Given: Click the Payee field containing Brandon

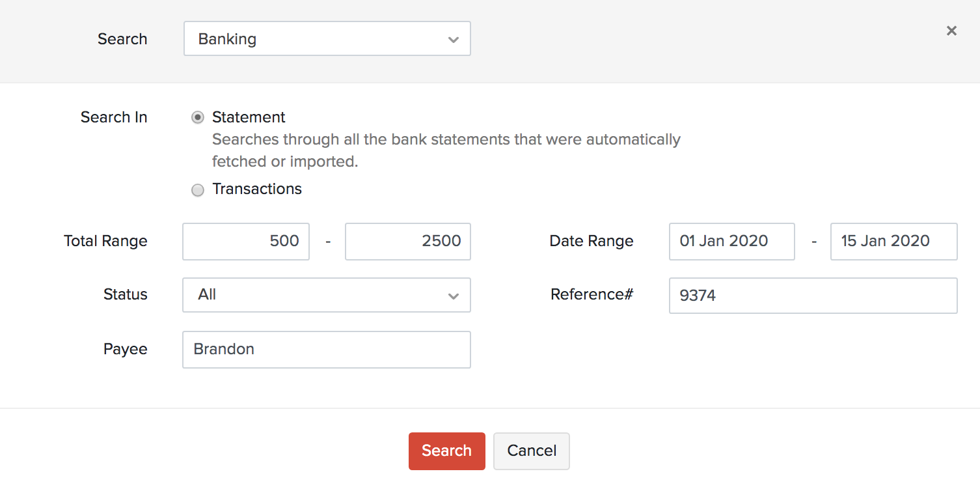Looking at the screenshot, I should (x=326, y=349).
